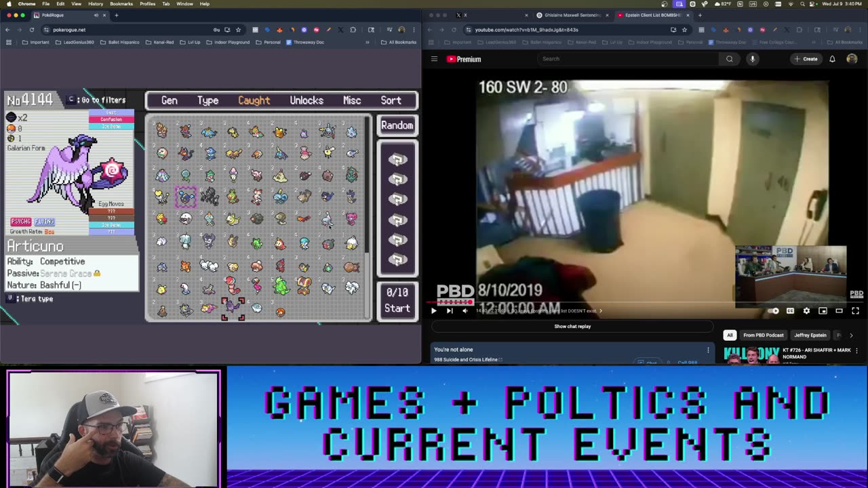
Task: Close the Epstein Client List tab
Action: pyautogui.click(x=688, y=15)
